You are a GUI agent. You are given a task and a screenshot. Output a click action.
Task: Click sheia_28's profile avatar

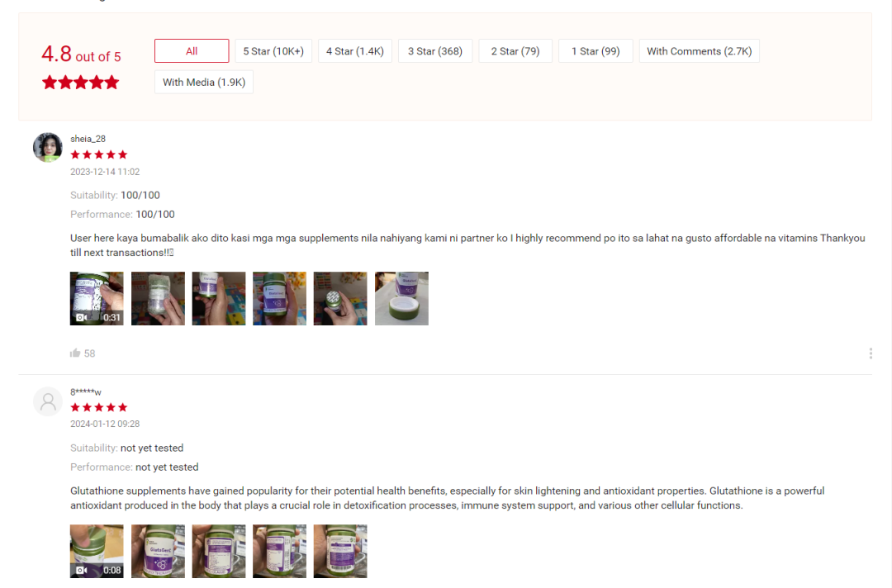point(48,147)
